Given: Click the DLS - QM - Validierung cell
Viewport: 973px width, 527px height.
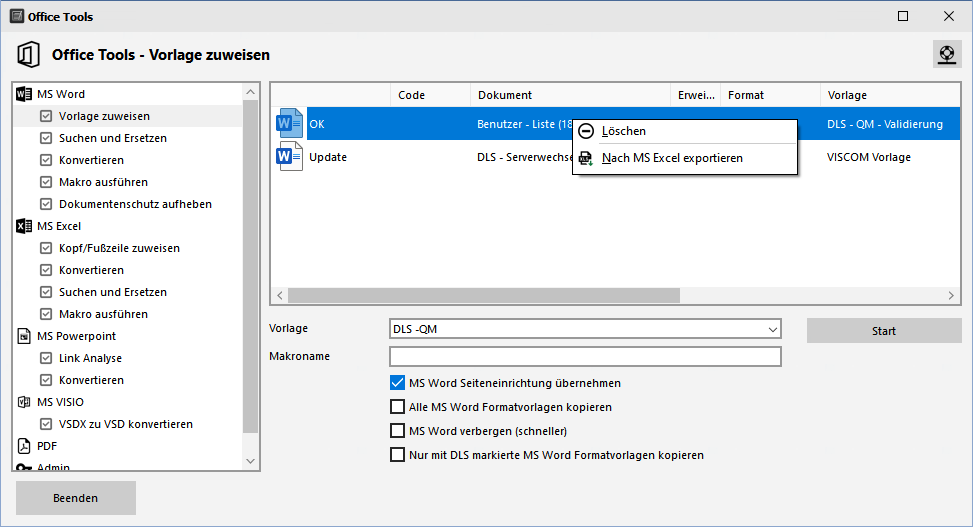Looking at the screenshot, I should (x=885, y=124).
